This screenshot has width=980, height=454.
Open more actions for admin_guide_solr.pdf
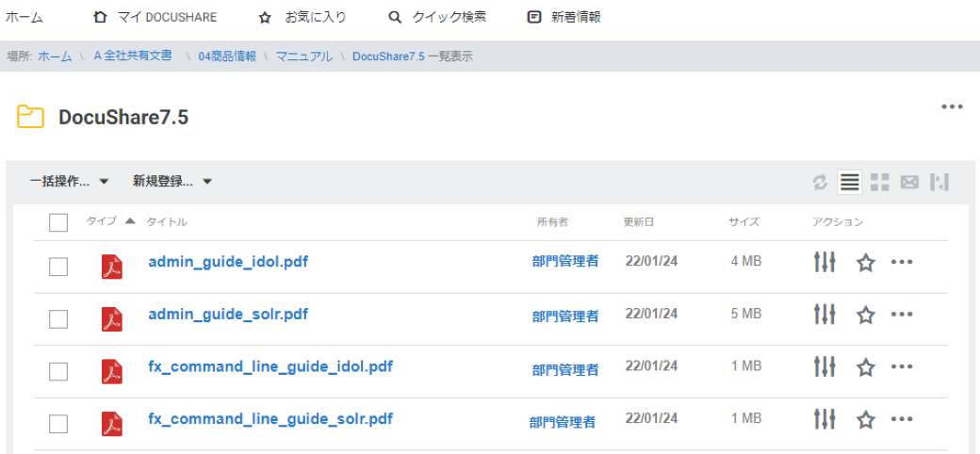click(901, 315)
